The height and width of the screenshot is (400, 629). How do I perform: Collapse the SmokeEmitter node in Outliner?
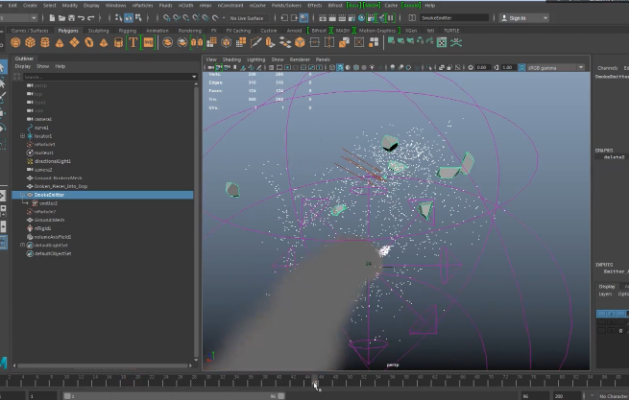coord(22,195)
